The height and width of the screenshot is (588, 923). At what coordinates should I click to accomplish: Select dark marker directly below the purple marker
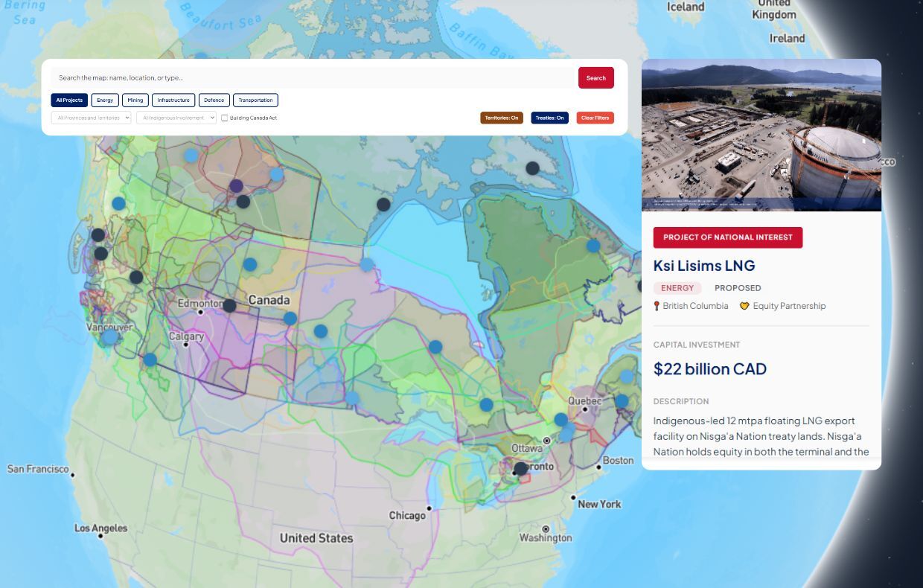click(x=243, y=202)
